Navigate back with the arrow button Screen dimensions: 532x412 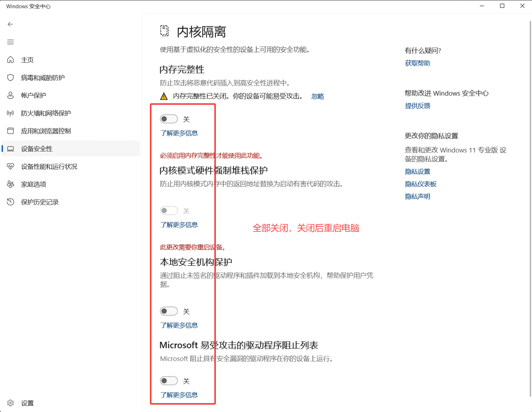10,24
